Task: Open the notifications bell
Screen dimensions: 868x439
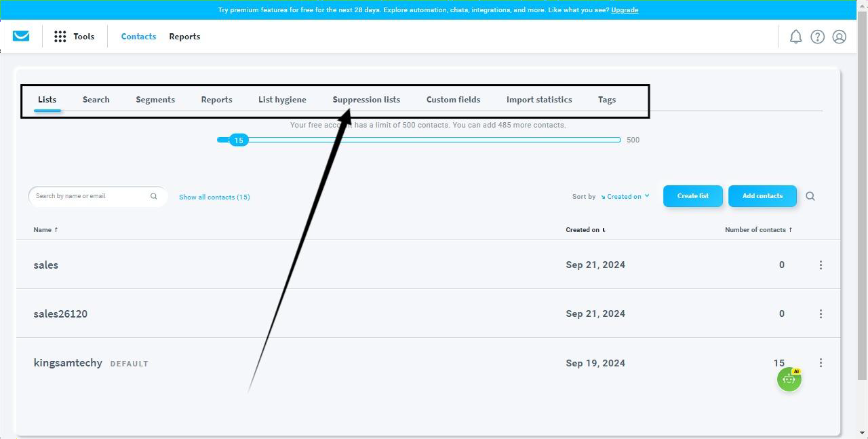Action: click(795, 37)
